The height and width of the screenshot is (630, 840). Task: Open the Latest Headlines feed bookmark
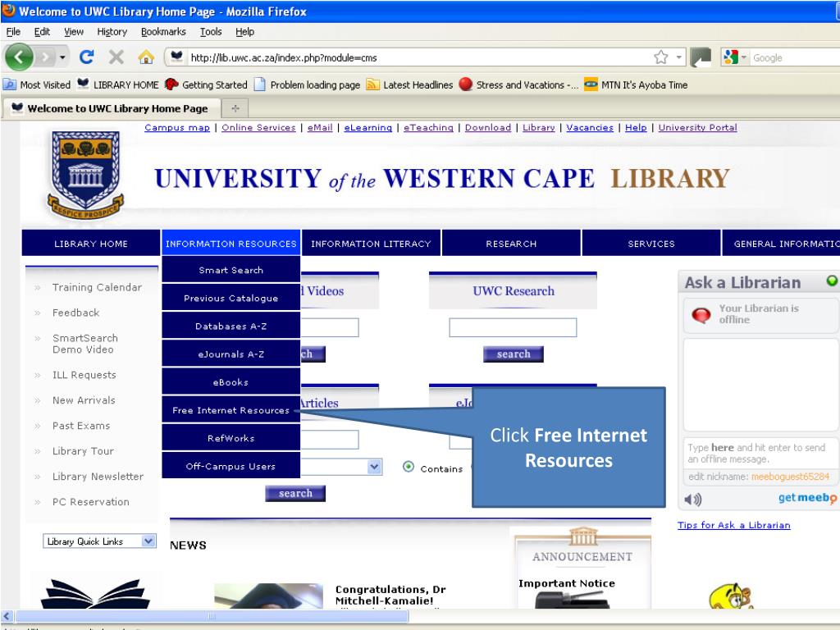[x=409, y=84]
